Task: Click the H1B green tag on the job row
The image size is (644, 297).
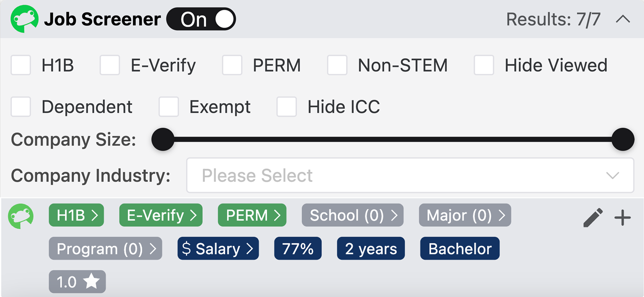Action: point(76,215)
